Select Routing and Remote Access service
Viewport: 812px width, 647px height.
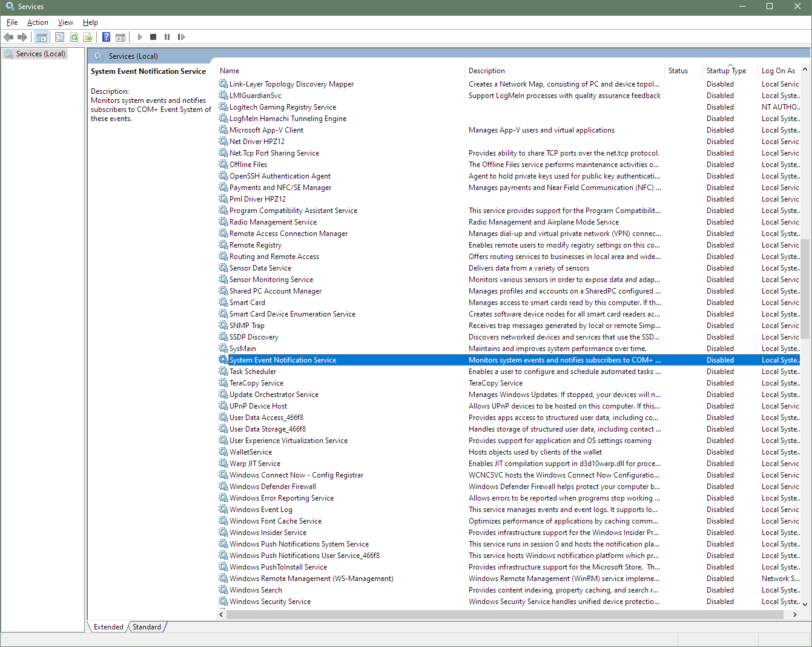click(509, 257)
